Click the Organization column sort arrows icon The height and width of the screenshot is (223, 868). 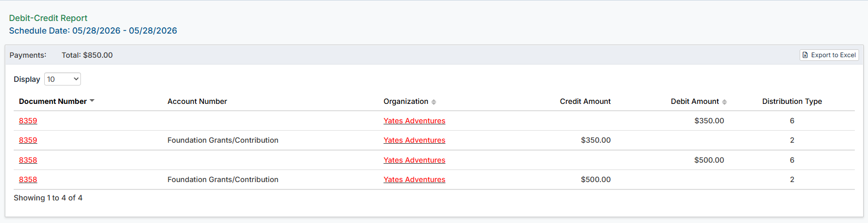pos(434,102)
